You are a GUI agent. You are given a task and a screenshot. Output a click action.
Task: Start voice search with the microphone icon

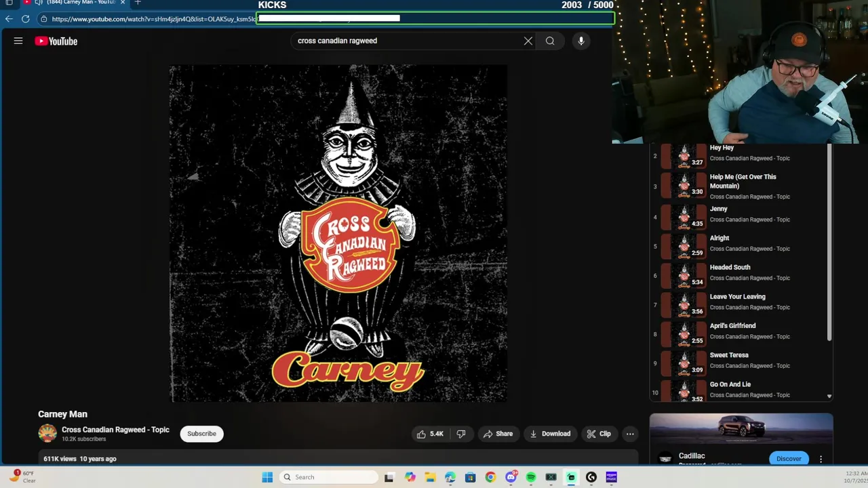(x=581, y=41)
